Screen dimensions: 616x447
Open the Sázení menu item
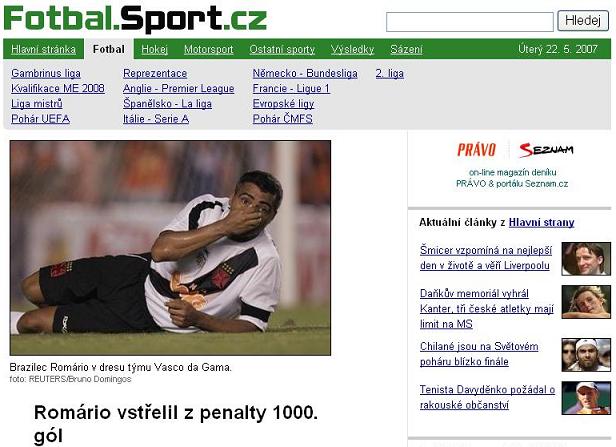coord(406,49)
